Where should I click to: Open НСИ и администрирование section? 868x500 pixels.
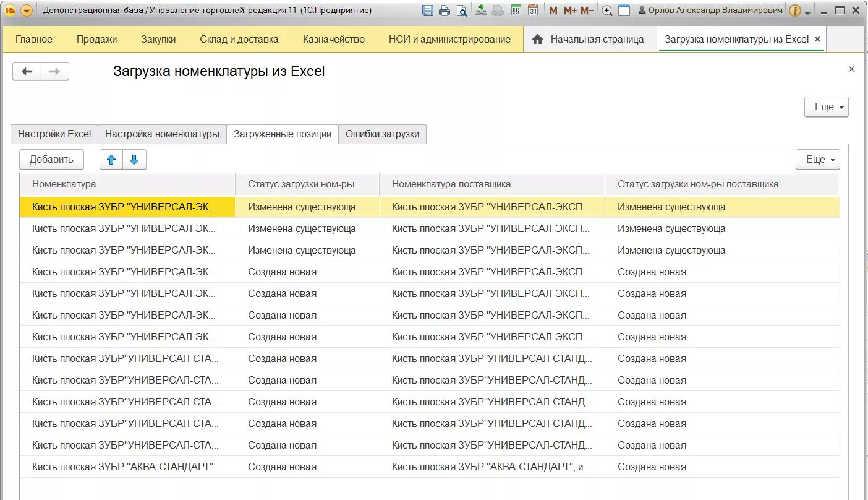(449, 39)
